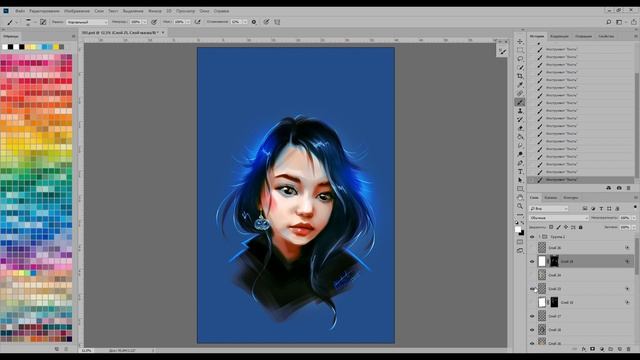Screen dimensions: 640x360
Task: Switch to the Свойства tab
Action: tap(606, 36)
